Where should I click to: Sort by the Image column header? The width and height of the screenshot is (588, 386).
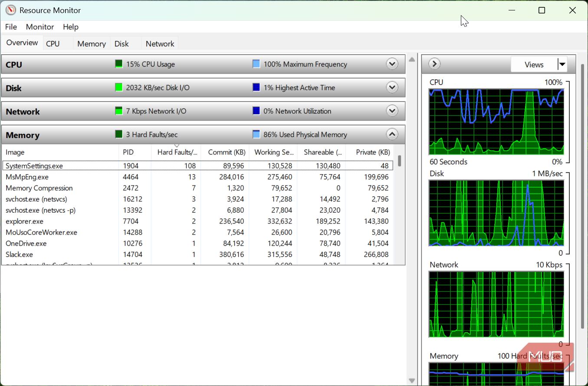click(x=60, y=152)
